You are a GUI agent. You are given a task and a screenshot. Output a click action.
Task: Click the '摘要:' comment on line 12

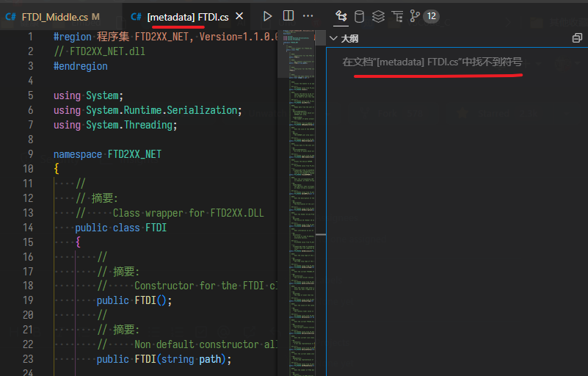pyautogui.click(x=105, y=198)
